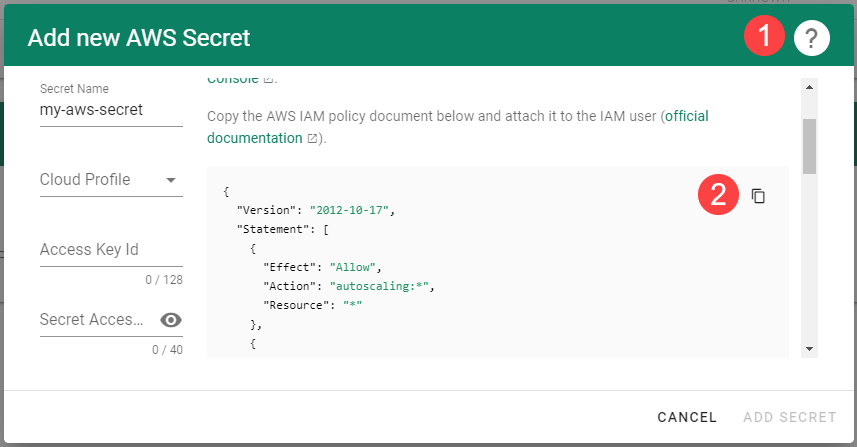Click the red badge numbered 1
This screenshot has height=447, width=857.
pyautogui.click(x=764, y=38)
